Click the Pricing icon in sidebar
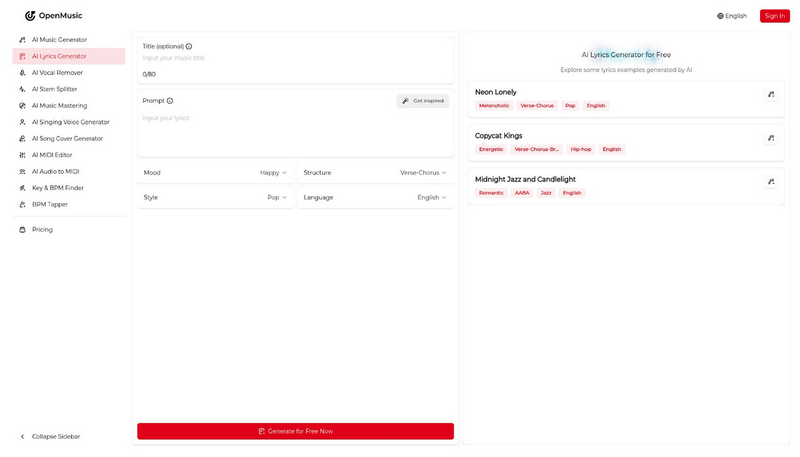800x457 pixels. pos(22,230)
